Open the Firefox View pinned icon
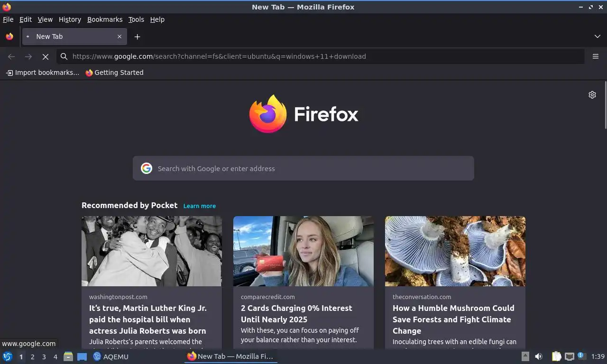This screenshot has height=364, width=607. (9, 36)
